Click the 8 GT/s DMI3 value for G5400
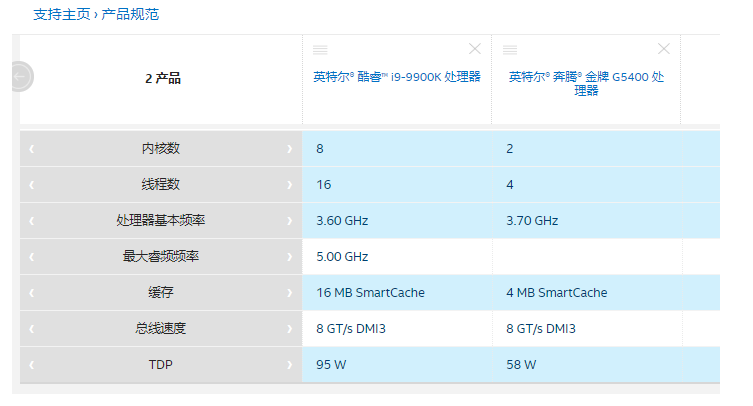 click(541, 329)
